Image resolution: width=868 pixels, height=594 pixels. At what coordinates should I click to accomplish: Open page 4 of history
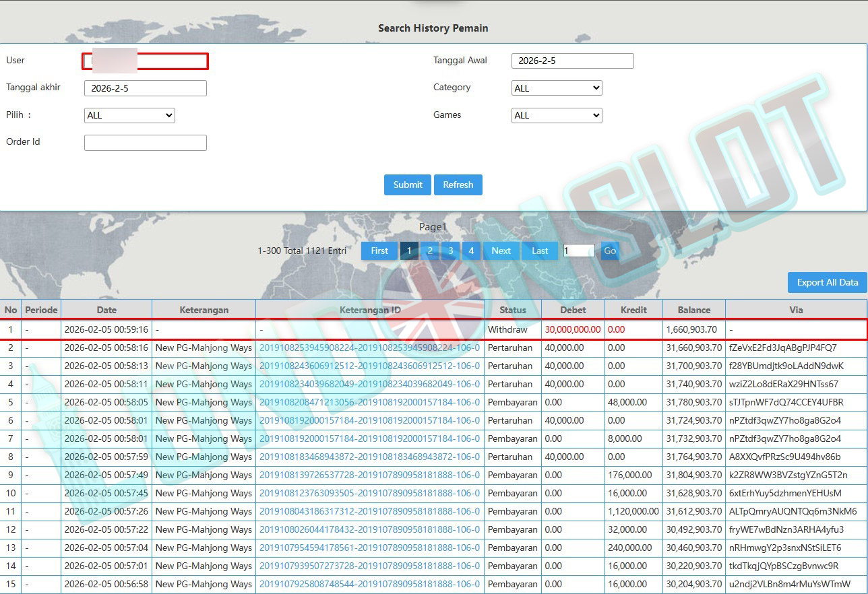pyautogui.click(x=471, y=251)
